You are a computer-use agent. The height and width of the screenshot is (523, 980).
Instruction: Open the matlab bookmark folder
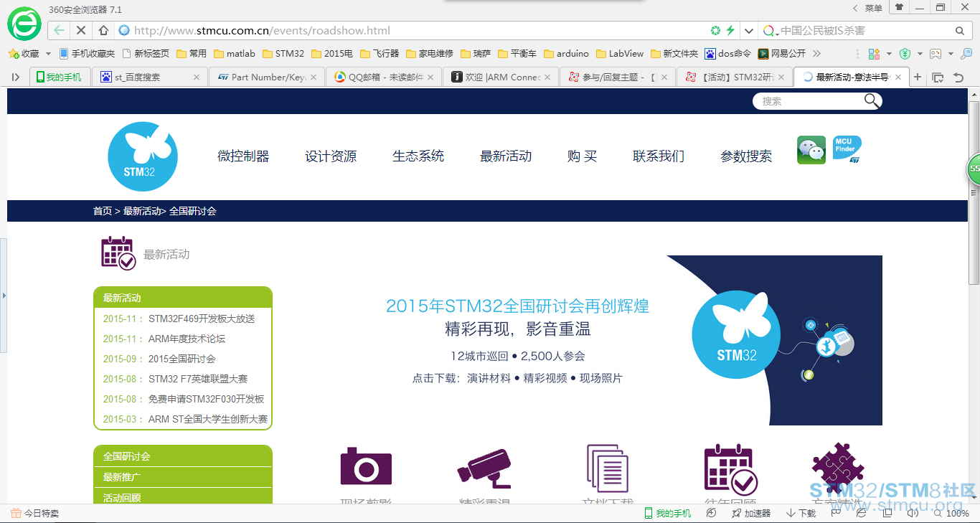click(x=234, y=54)
